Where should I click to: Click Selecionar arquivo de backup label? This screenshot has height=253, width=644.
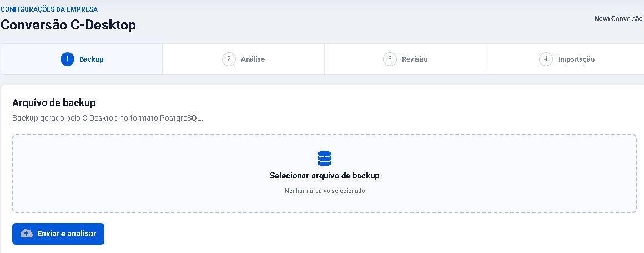point(324,176)
